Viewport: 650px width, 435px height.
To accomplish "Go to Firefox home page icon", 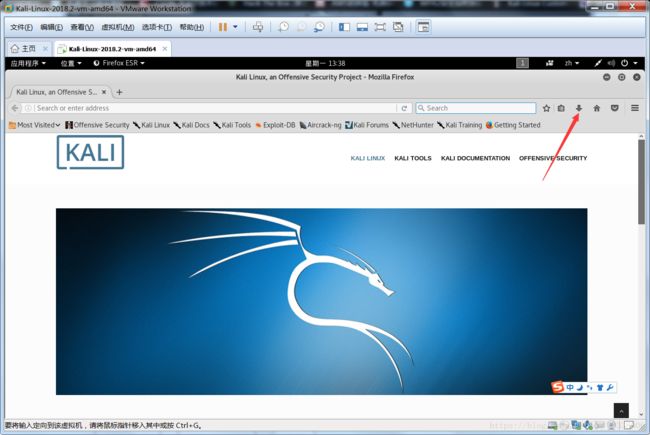I will (597, 108).
